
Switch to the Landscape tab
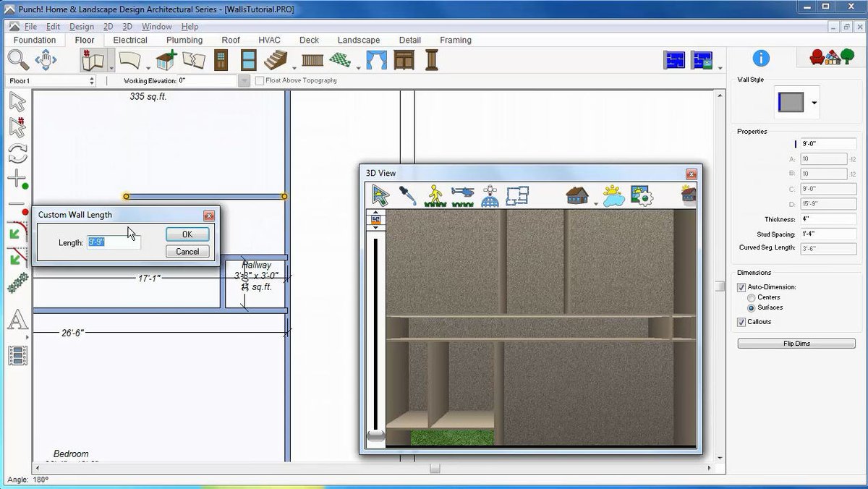359,41
